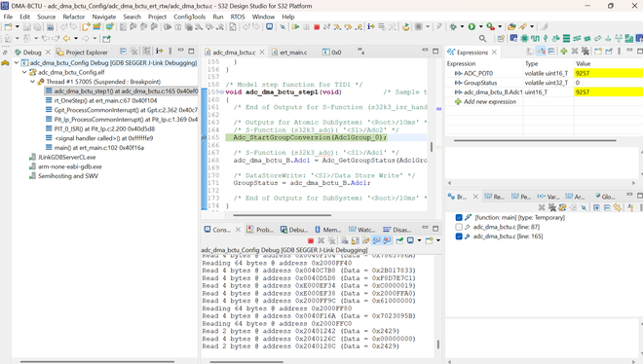
Task: Click the Save icon in the toolbar
Action: 26,27
